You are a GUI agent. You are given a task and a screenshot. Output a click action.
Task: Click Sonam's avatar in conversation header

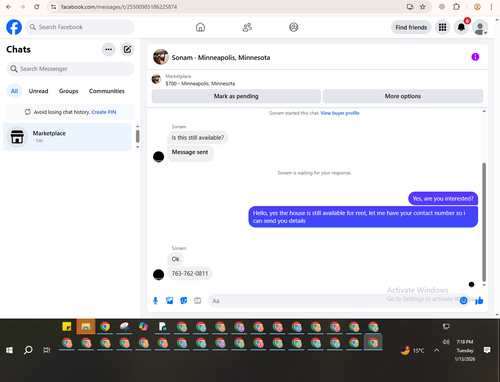coord(161,57)
